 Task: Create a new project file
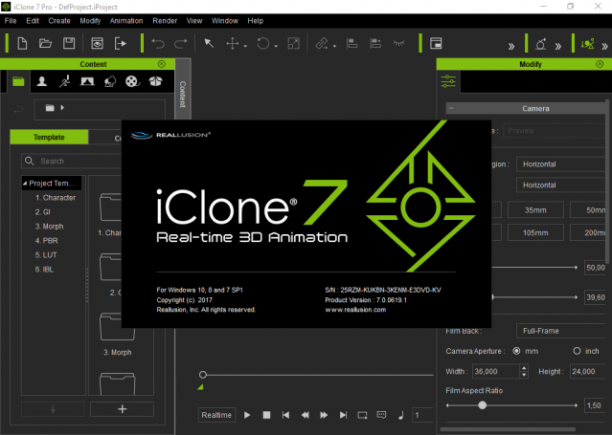(x=22, y=43)
